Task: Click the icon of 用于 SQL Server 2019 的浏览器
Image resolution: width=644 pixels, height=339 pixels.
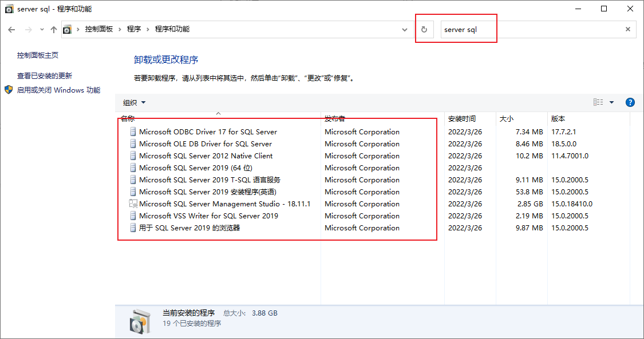Action: click(133, 228)
